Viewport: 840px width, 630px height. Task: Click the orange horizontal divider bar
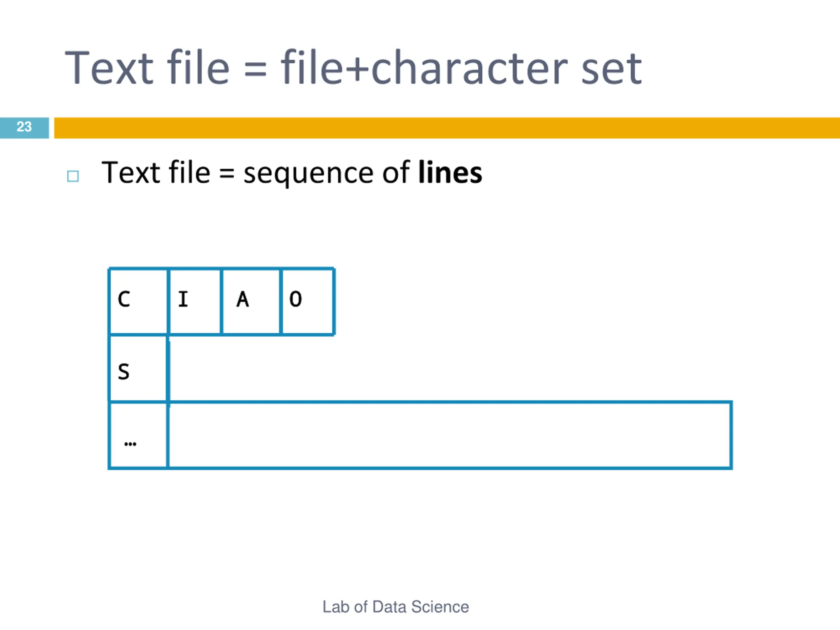[x=447, y=128]
